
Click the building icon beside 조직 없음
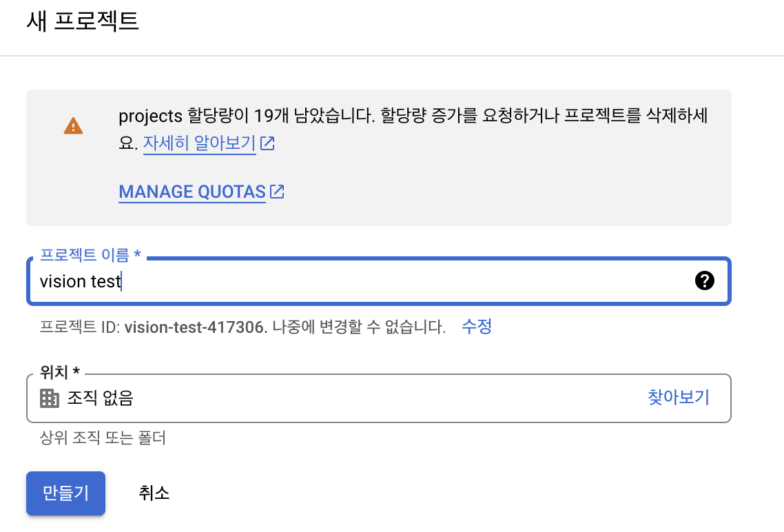click(49, 398)
